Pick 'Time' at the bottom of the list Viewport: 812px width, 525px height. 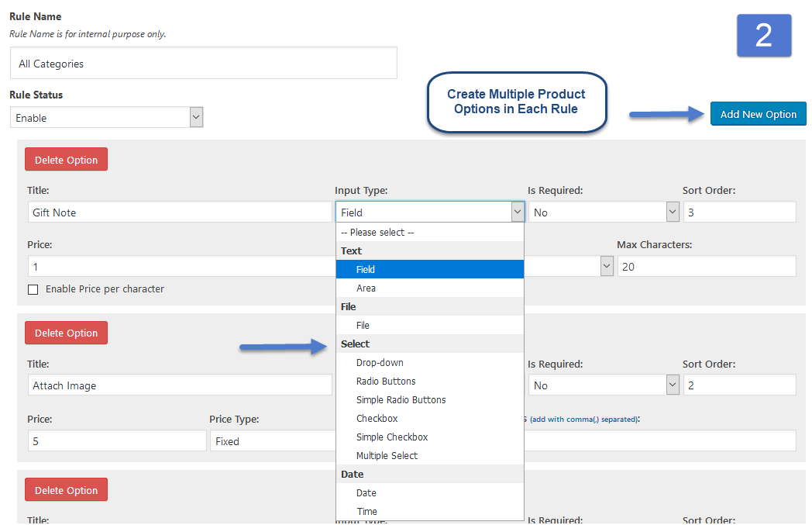(366, 511)
